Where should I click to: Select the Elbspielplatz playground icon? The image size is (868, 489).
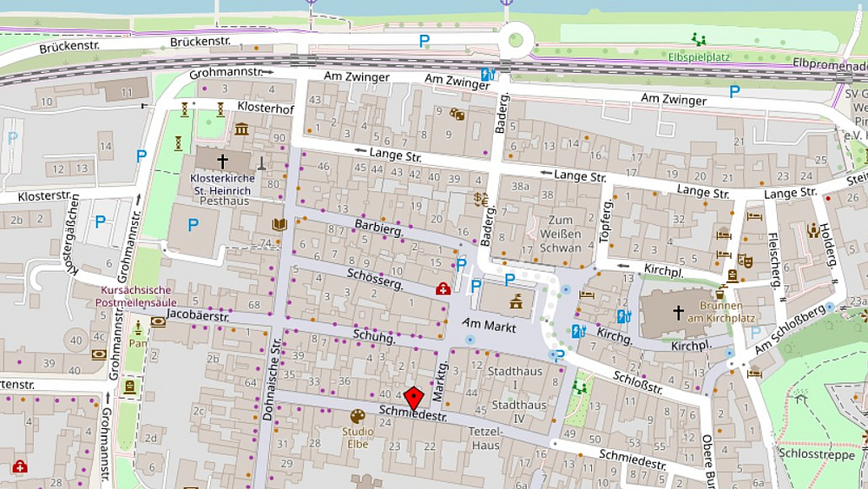click(x=699, y=39)
